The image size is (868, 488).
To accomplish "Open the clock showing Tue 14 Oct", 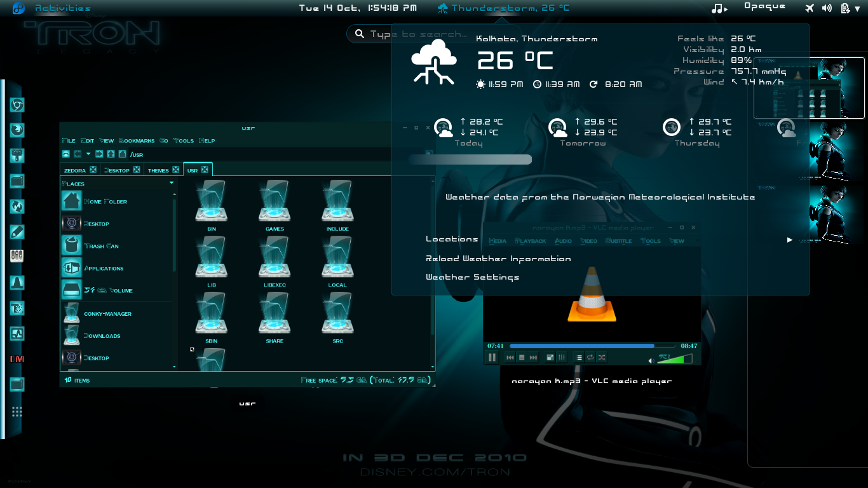I will pyautogui.click(x=358, y=8).
